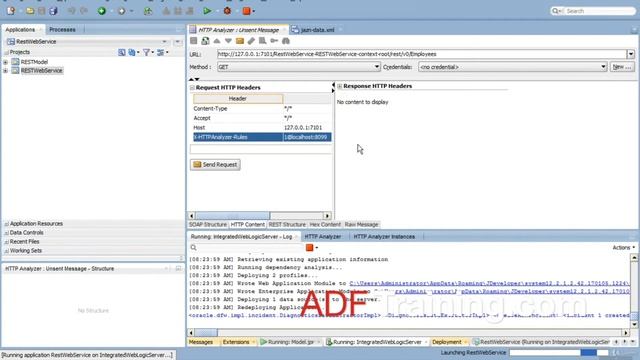This screenshot has height=360, width=640.
Task: Click the binoculars find icon in analyzer toolbar
Action: pos(286,41)
